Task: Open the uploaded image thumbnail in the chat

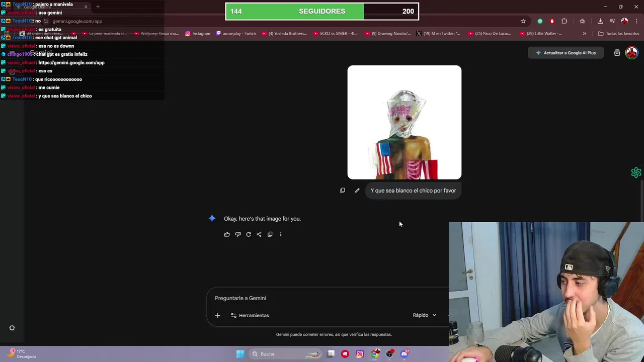Action: coord(405,122)
